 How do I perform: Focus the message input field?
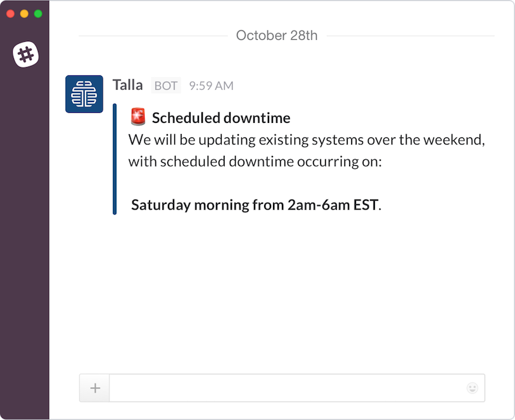click(x=285, y=388)
